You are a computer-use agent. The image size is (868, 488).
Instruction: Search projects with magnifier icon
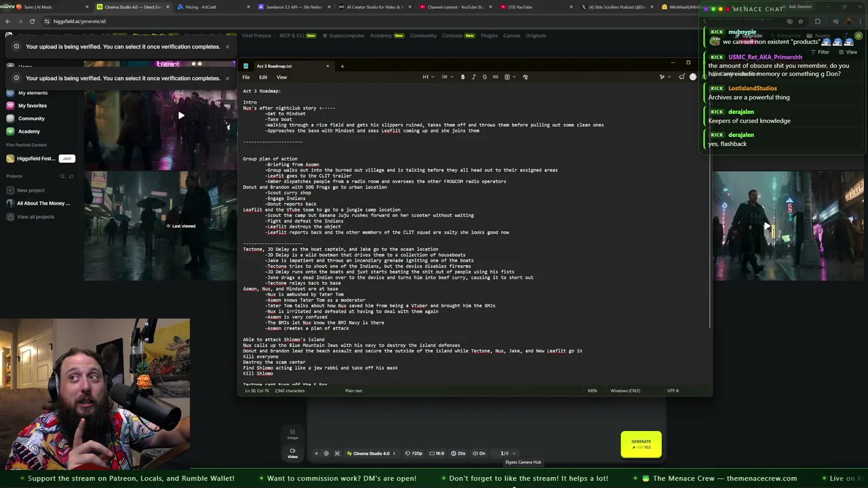tap(62, 176)
